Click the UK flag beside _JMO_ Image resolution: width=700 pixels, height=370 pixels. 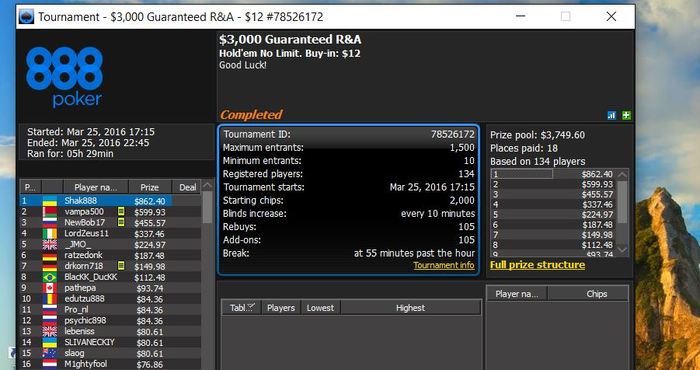click(x=50, y=245)
